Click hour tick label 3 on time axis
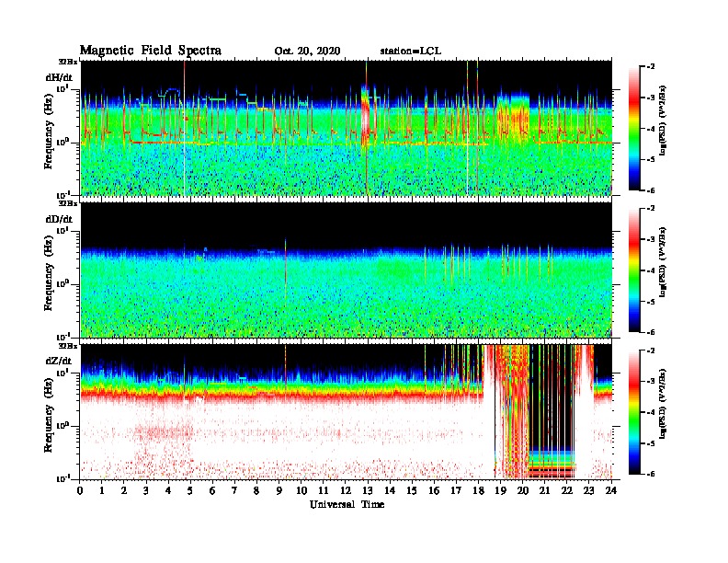 tap(146, 491)
